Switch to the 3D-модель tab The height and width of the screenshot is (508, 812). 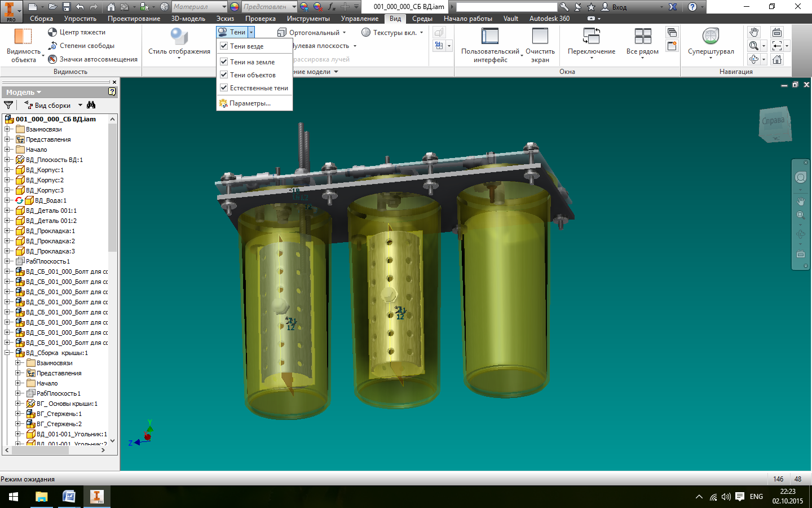tap(188, 19)
